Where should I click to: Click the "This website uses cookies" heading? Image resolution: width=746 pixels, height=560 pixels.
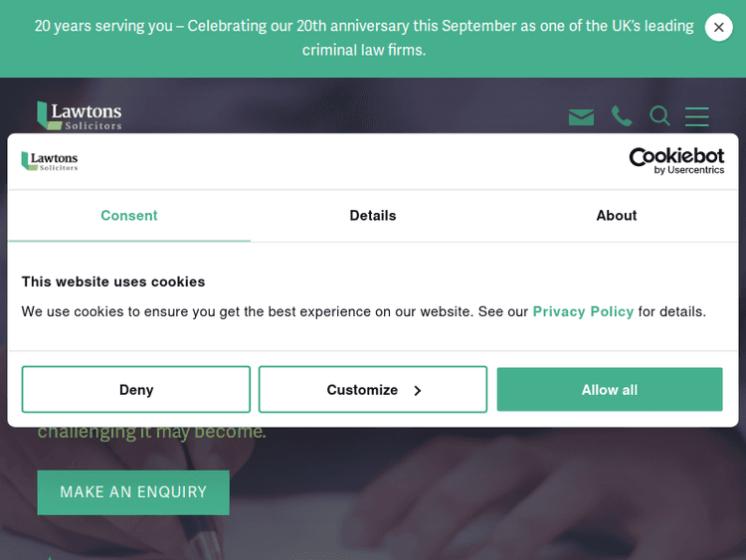(113, 281)
